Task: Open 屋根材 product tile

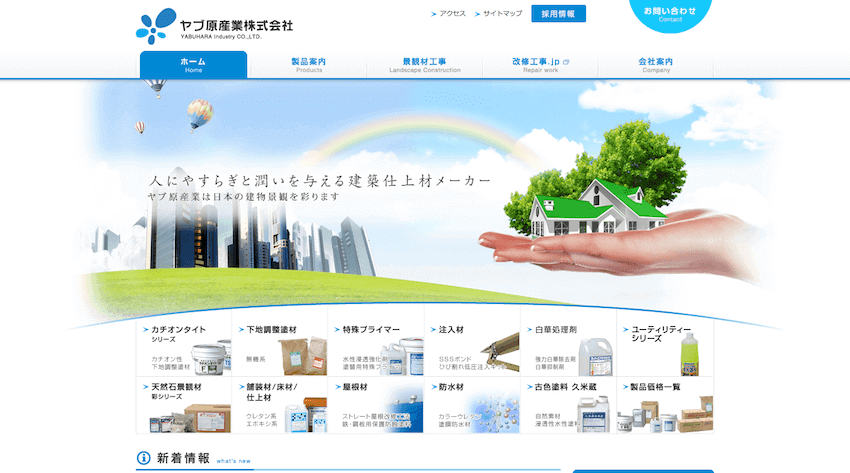Action: tap(376, 405)
